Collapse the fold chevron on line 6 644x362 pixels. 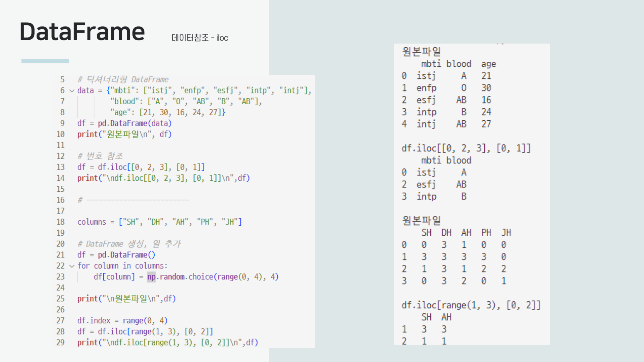(72, 90)
